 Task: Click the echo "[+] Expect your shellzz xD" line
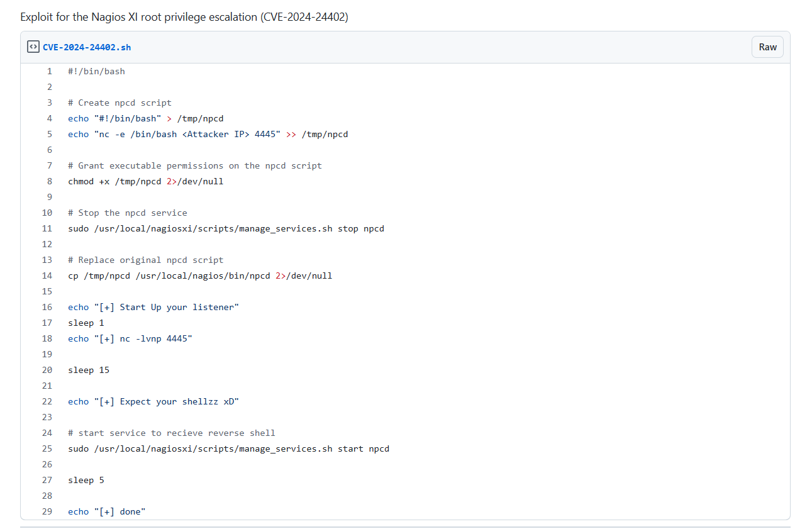[x=153, y=401]
